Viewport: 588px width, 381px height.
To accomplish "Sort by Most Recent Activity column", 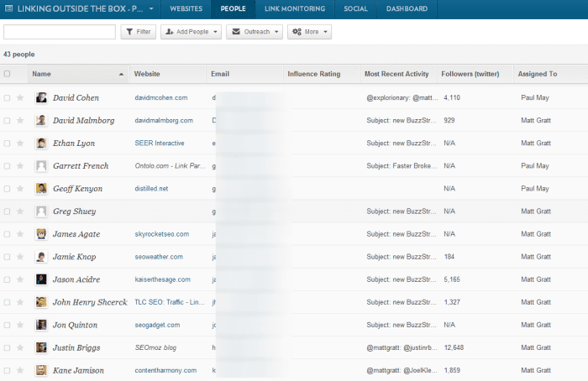I will pos(396,74).
